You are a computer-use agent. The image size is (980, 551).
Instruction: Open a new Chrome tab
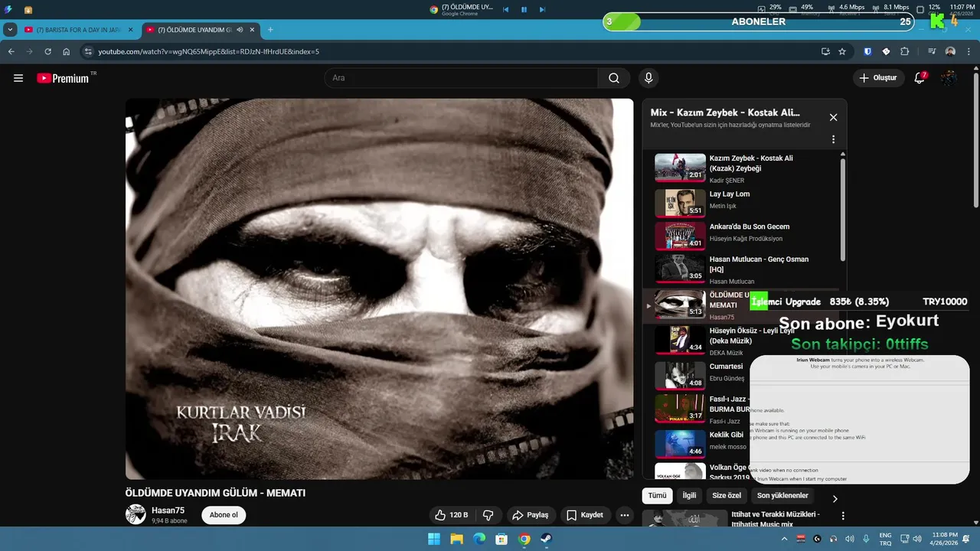(269, 30)
